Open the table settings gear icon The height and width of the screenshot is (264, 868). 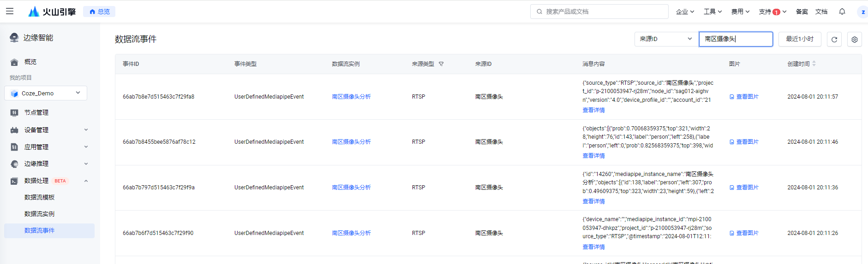coord(854,39)
